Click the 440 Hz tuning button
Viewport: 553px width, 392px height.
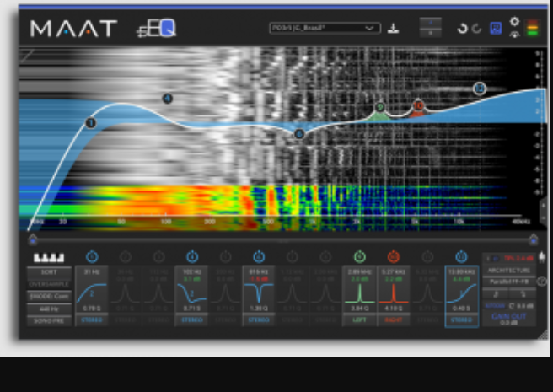pos(49,309)
